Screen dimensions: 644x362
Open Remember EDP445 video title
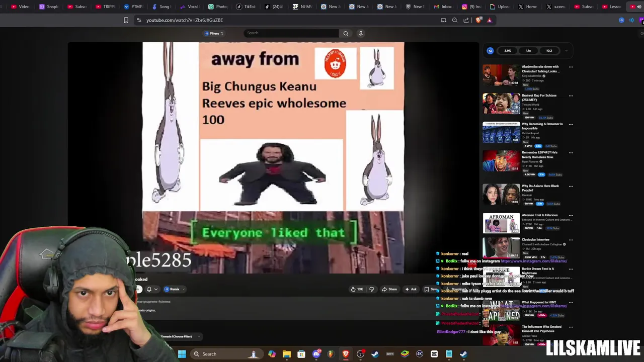click(540, 155)
